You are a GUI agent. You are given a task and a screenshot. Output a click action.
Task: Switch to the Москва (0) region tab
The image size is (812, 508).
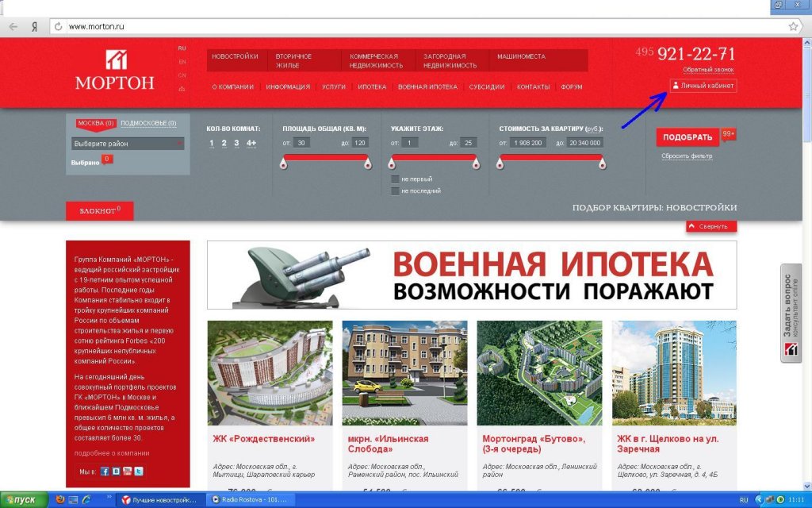96,123
